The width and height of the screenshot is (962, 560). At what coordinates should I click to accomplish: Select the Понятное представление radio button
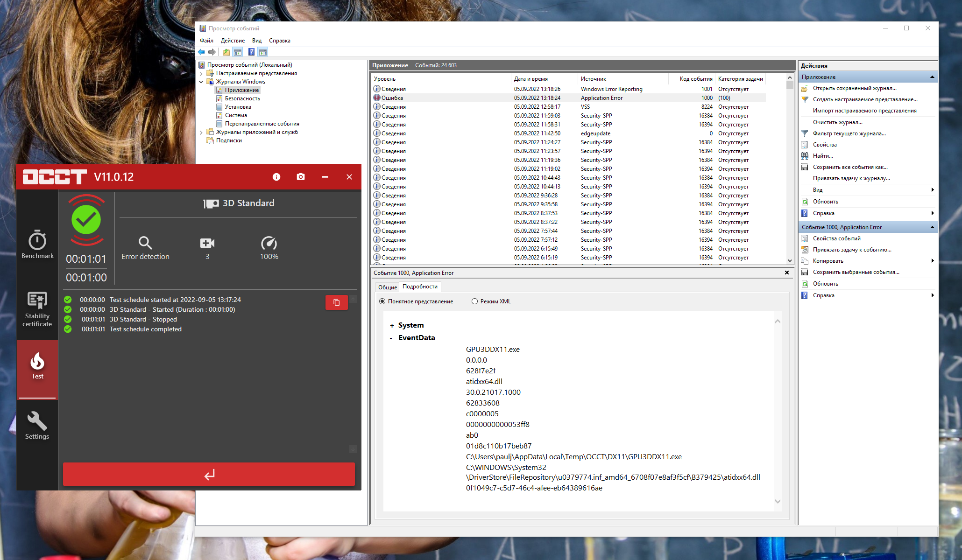[x=382, y=301]
